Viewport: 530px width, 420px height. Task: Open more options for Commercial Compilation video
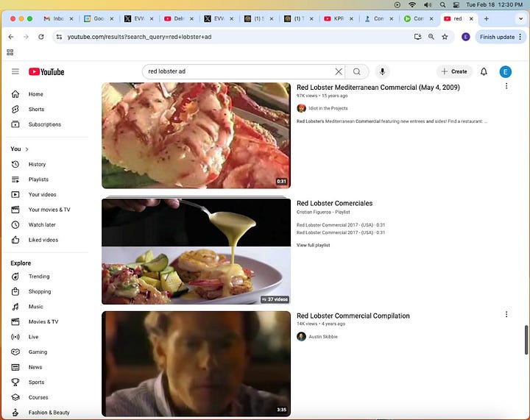[506, 314]
